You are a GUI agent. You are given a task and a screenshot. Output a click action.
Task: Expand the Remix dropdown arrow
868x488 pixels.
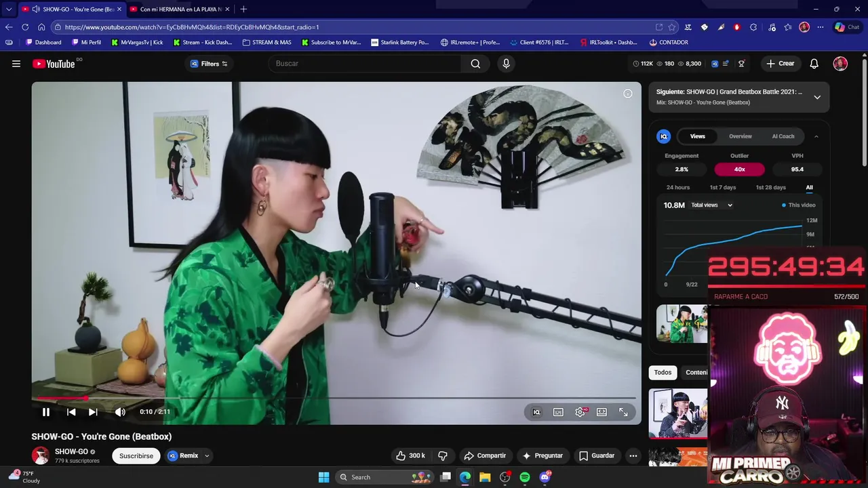click(207, 456)
